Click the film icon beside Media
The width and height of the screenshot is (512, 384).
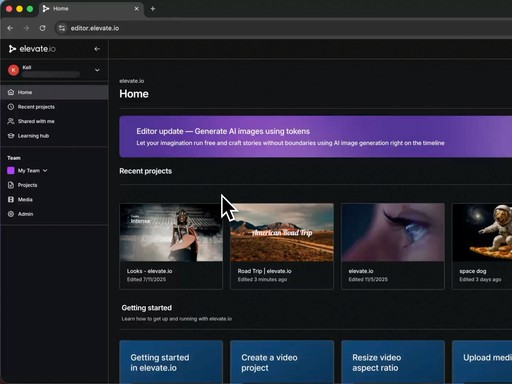[11, 199]
